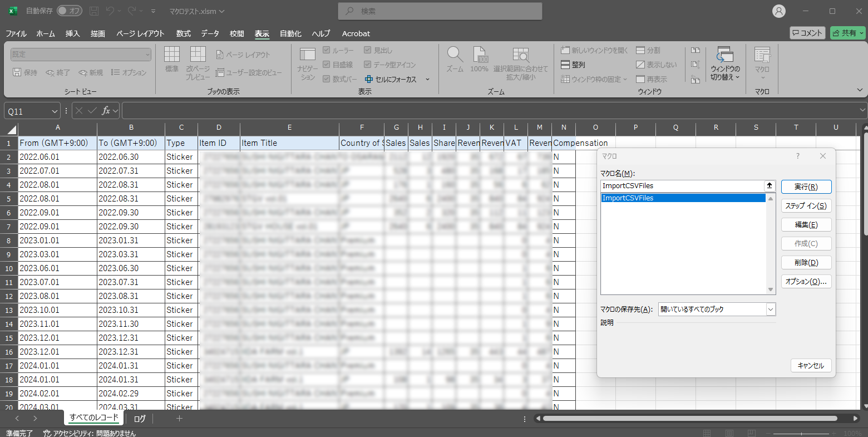868x437 pixels.
Task: Click the 100% zoom icon
Action: click(479, 55)
